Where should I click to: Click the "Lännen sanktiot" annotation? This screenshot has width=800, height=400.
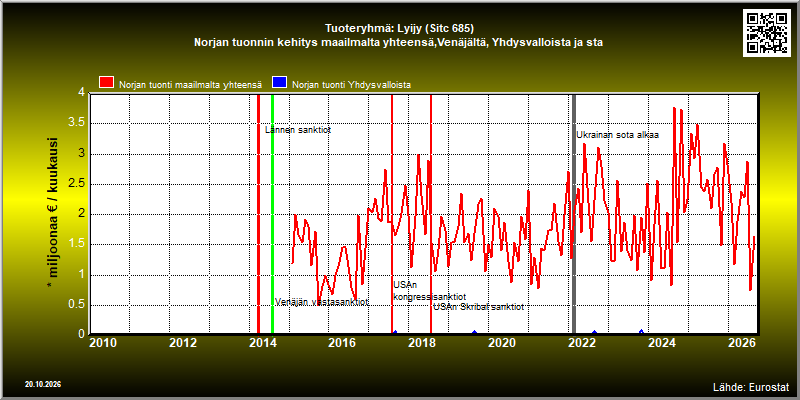tap(298, 130)
